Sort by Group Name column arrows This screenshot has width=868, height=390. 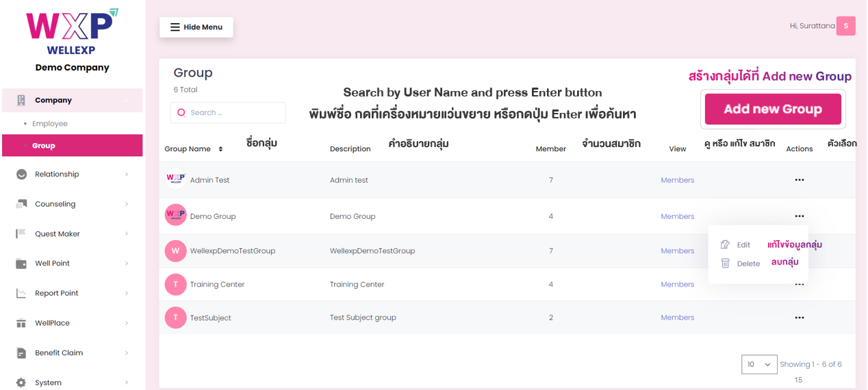click(220, 149)
